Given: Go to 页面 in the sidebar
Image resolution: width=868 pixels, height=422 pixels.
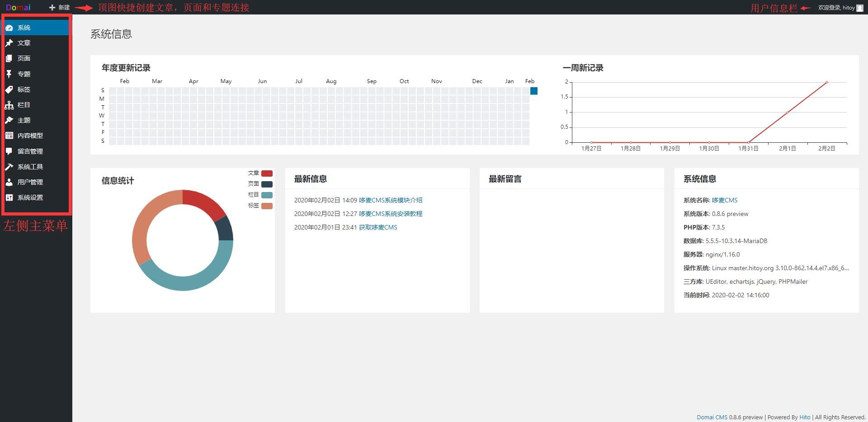Looking at the screenshot, I should (36, 58).
